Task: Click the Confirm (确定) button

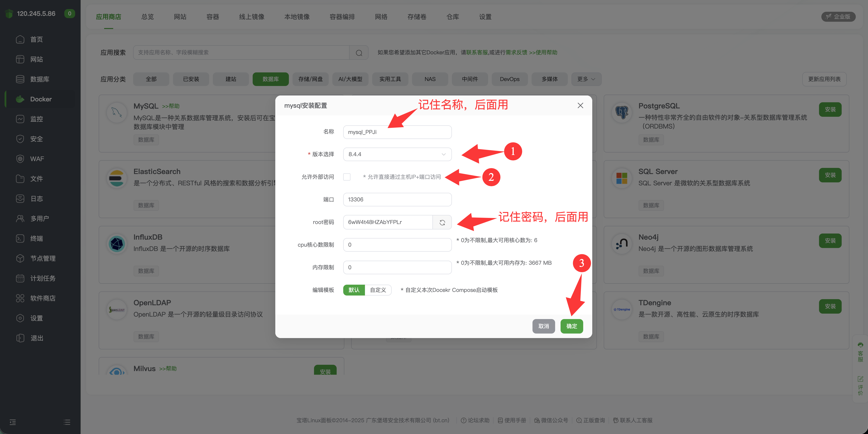Action: click(x=571, y=326)
